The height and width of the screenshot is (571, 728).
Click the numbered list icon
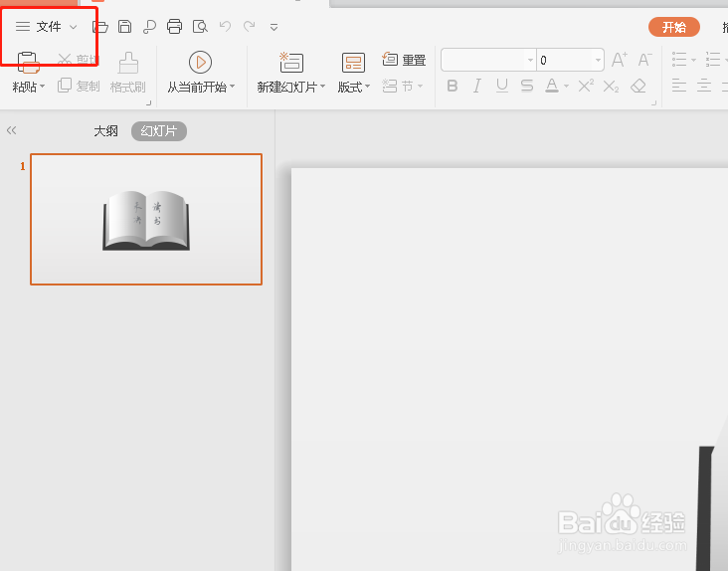[x=713, y=60]
